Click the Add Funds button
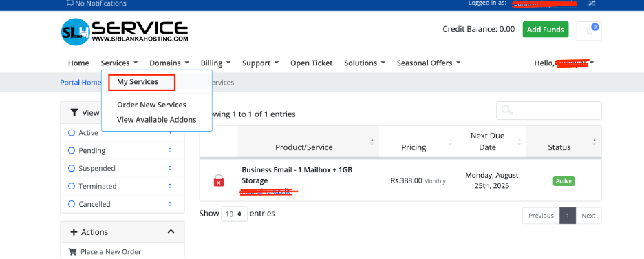 tap(546, 29)
